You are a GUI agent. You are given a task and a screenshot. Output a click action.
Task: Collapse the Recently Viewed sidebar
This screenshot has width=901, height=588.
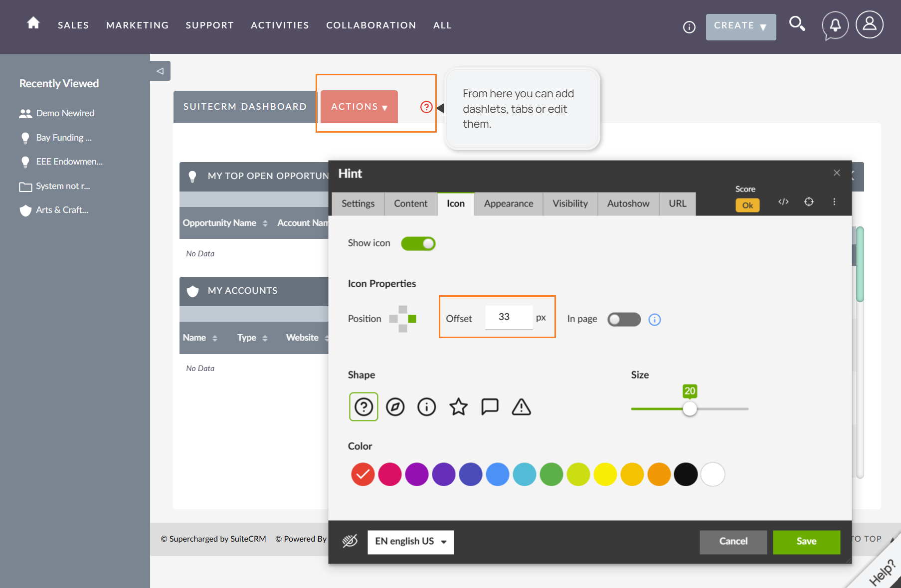point(160,71)
